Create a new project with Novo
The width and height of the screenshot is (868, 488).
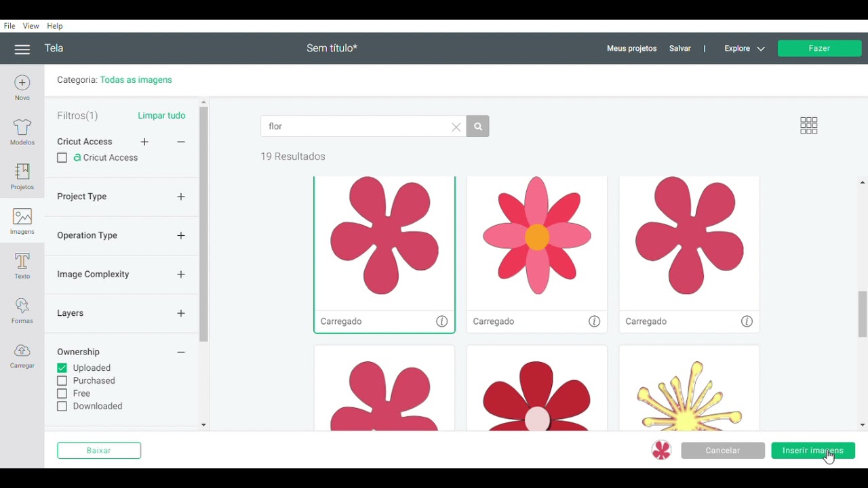(22, 88)
